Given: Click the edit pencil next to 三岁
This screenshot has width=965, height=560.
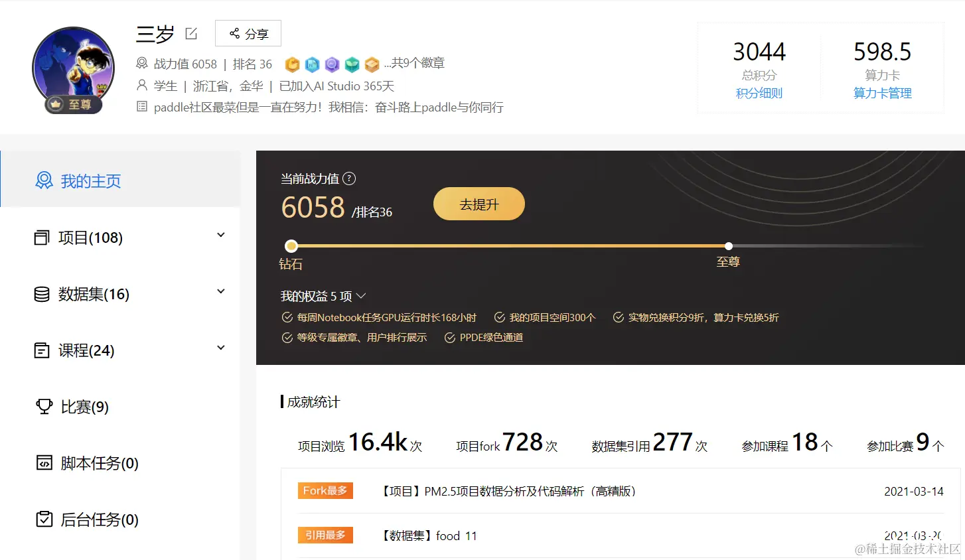Looking at the screenshot, I should point(191,33).
